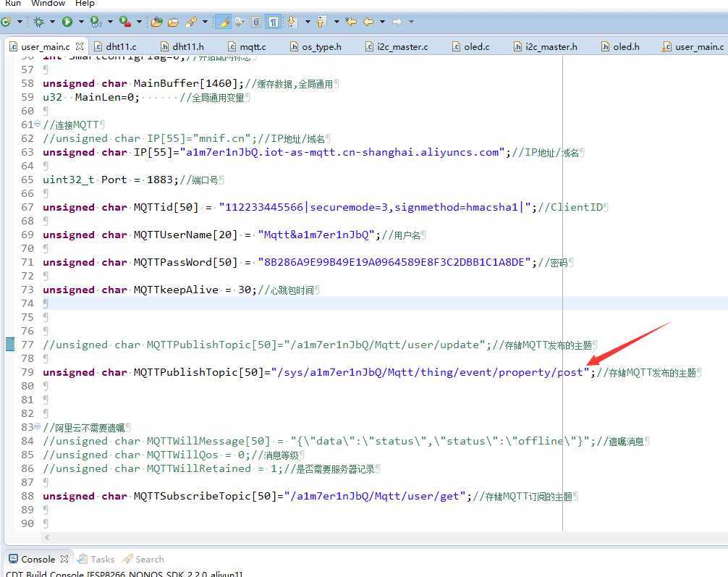Click the Search flashlight icon
728x577 pixels.
[191, 22]
